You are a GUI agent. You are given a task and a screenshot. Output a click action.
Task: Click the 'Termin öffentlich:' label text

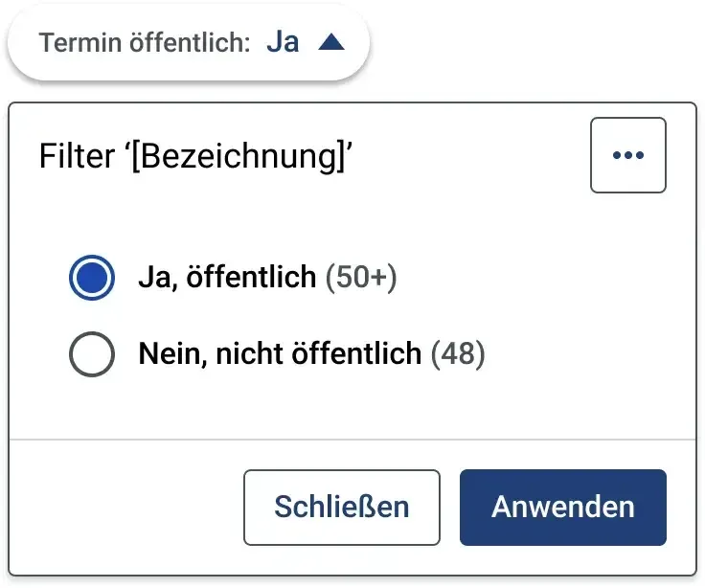[x=145, y=43]
